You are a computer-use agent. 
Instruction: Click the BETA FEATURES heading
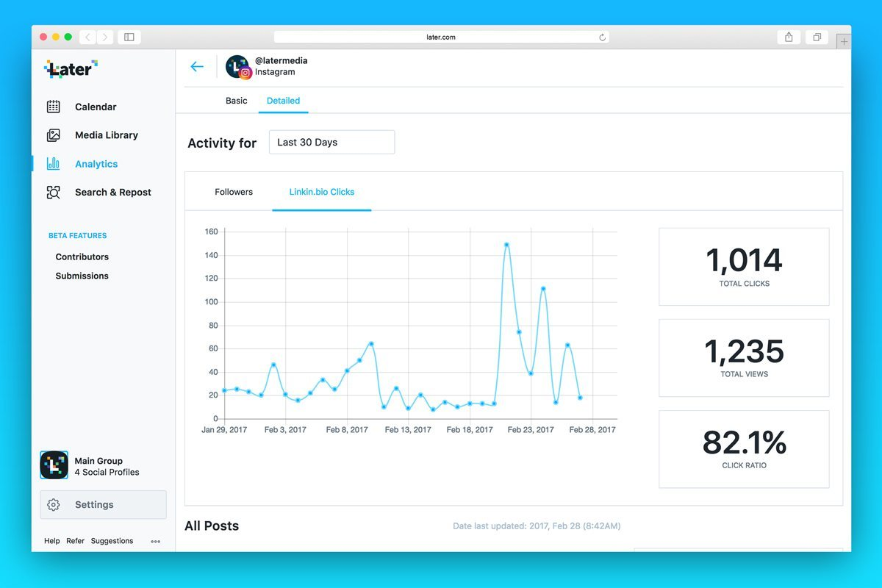(77, 236)
